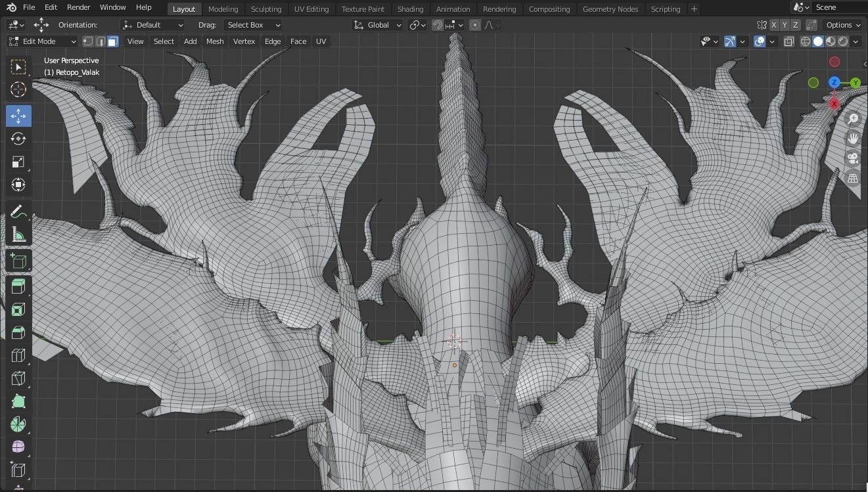Select the 3D Cursor tool
The height and width of the screenshot is (492, 868).
click(18, 89)
